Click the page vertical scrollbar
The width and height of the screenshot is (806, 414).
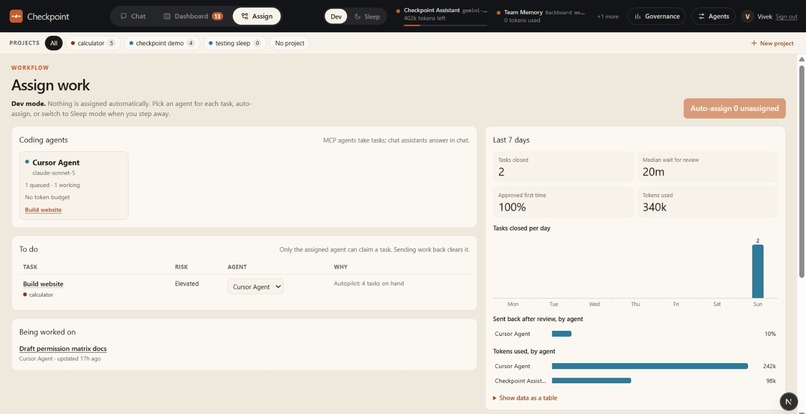(x=801, y=171)
